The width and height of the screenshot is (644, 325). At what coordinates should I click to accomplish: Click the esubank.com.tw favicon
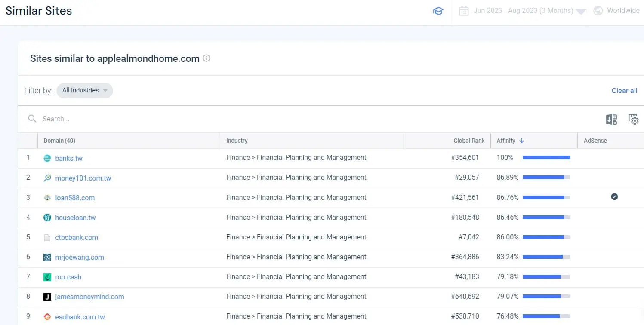pos(47,317)
